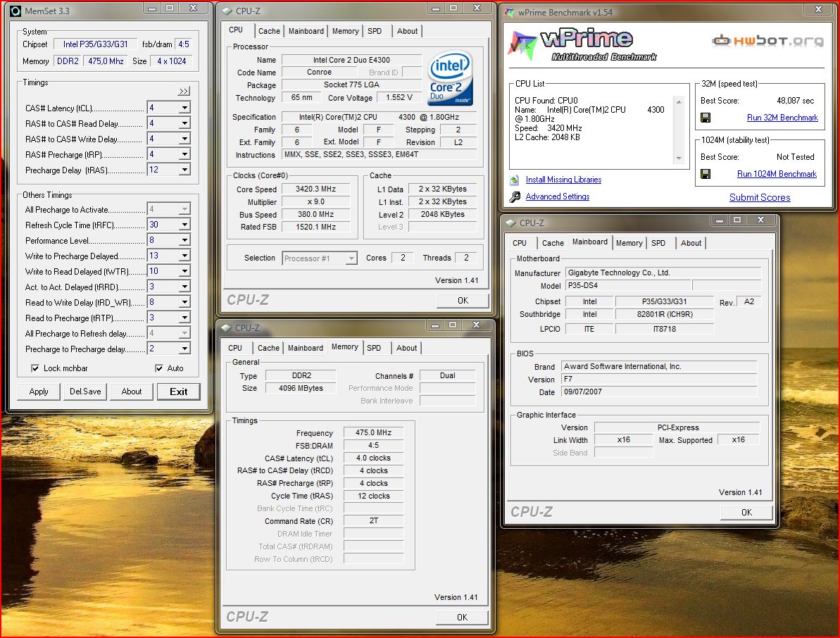Open the Precharge to Precharge delay dropdown
The image size is (840, 638).
(x=184, y=349)
